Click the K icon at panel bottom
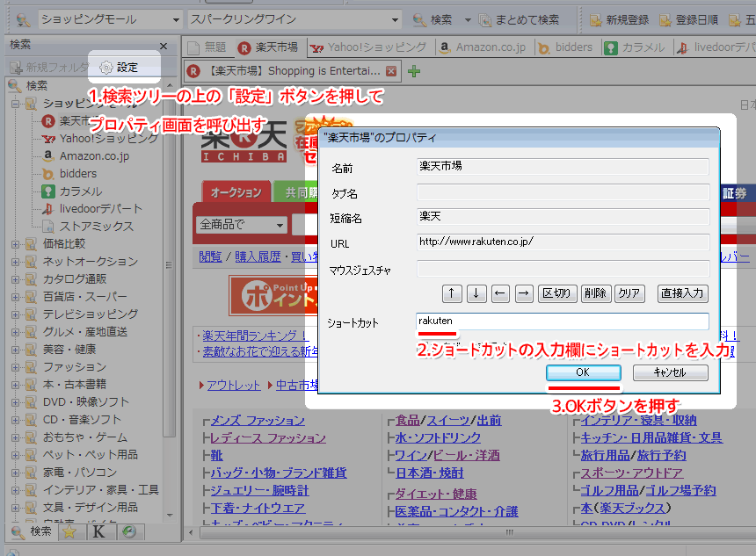Screen dimensions: 756x556 pos(98,532)
